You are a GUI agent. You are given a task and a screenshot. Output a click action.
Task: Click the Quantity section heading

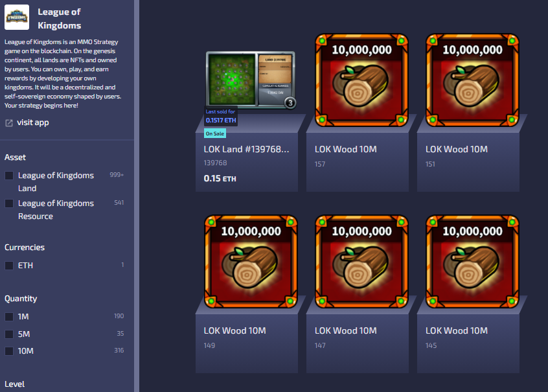click(x=21, y=299)
